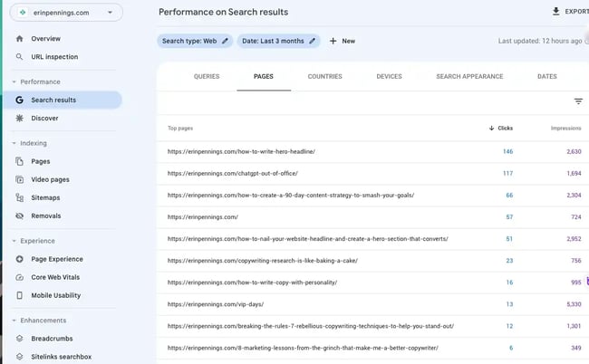The height and width of the screenshot is (364, 589).
Task: Click the https://erinpennings.com/ homepage row
Action: (373, 217)
